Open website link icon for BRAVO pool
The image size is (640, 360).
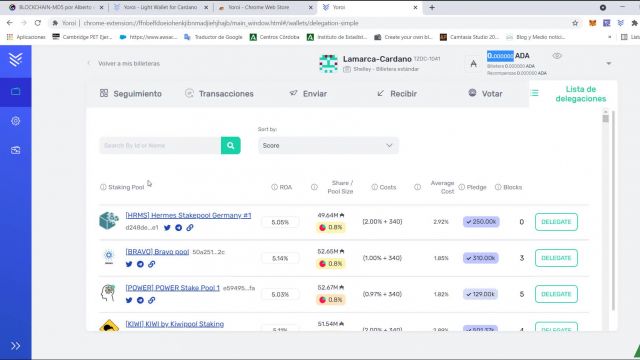pyautogui.click(x=151, y=264)
